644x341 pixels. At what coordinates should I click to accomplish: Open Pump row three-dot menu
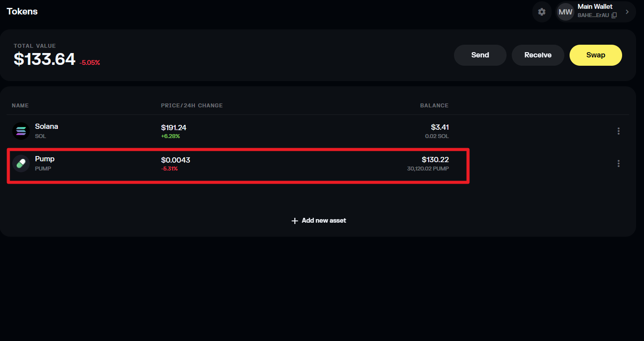pyautogui.click(x=619, y=163)
